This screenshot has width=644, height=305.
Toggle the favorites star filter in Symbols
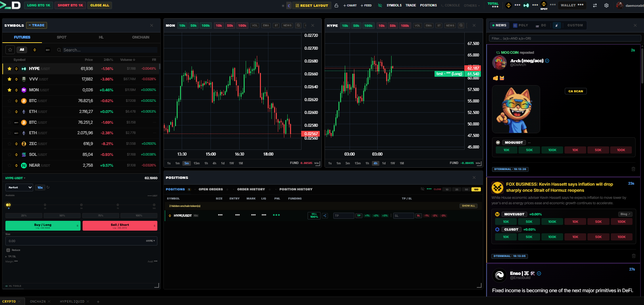pos(10,50)
